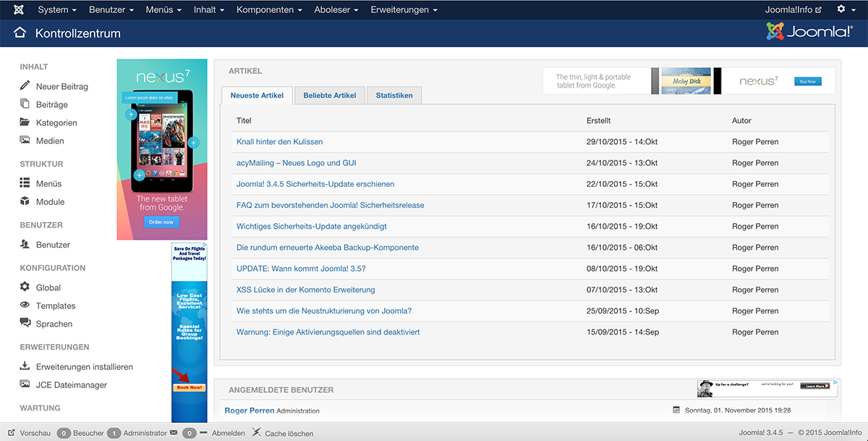Open FAQ zum bevorstehenden Sicherheitsrelease article
Image resolution: width=868 pixels, height=441 pixels.
click(x=331, y=205)
